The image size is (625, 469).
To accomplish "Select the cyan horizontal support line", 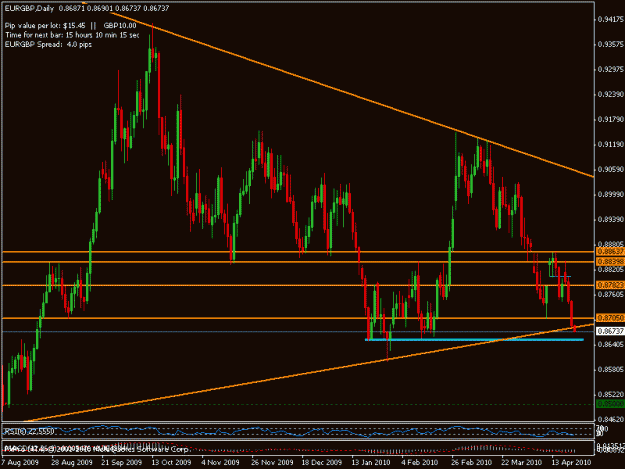I will (x=474, y=339).
